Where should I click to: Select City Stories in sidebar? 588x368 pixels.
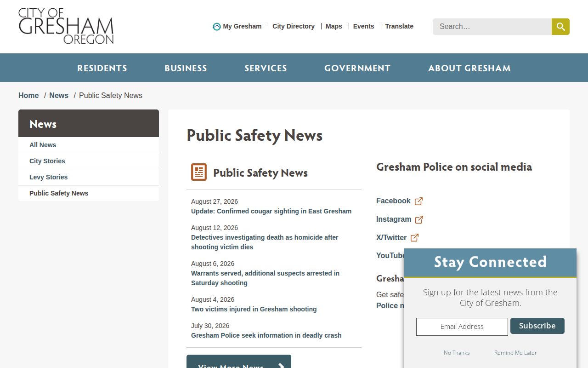89,161
